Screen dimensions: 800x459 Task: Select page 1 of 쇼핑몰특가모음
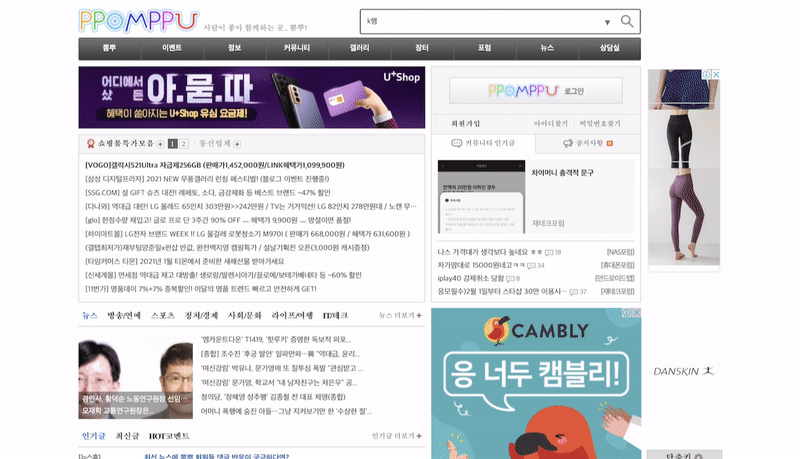click(x=173, y=144)
